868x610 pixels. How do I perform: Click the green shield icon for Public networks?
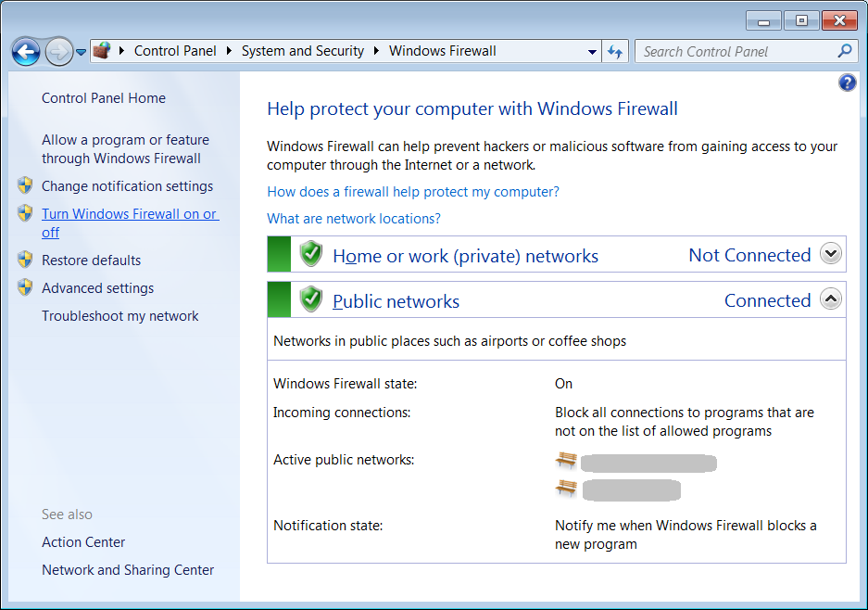coord(311,299)
